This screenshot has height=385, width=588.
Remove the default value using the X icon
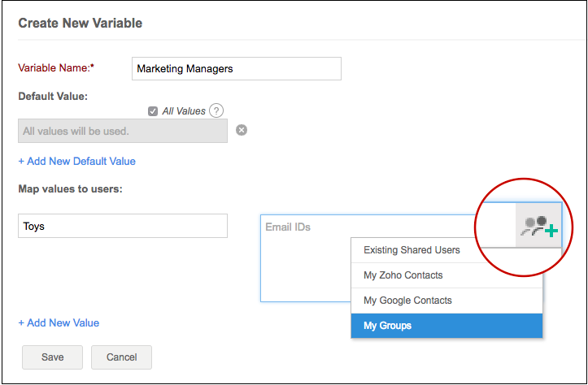point(242,130)
